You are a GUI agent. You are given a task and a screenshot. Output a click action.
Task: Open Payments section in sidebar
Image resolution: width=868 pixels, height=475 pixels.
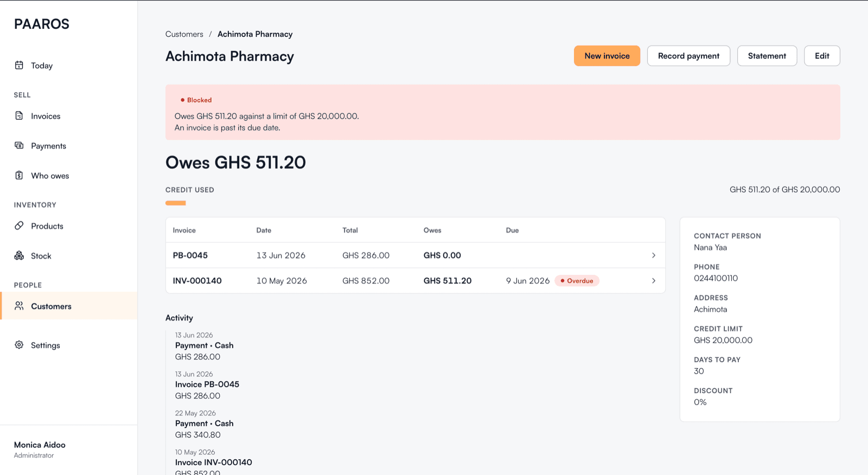point(68,146)
